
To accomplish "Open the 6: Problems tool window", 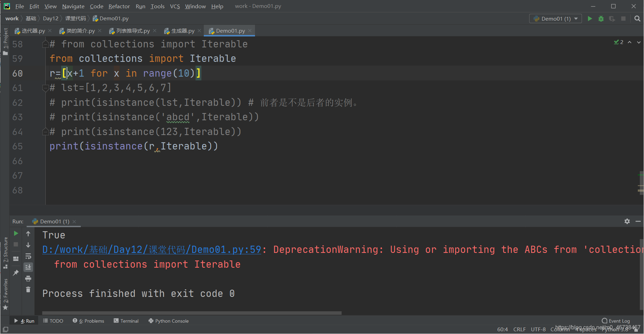I will pos(88,321).
